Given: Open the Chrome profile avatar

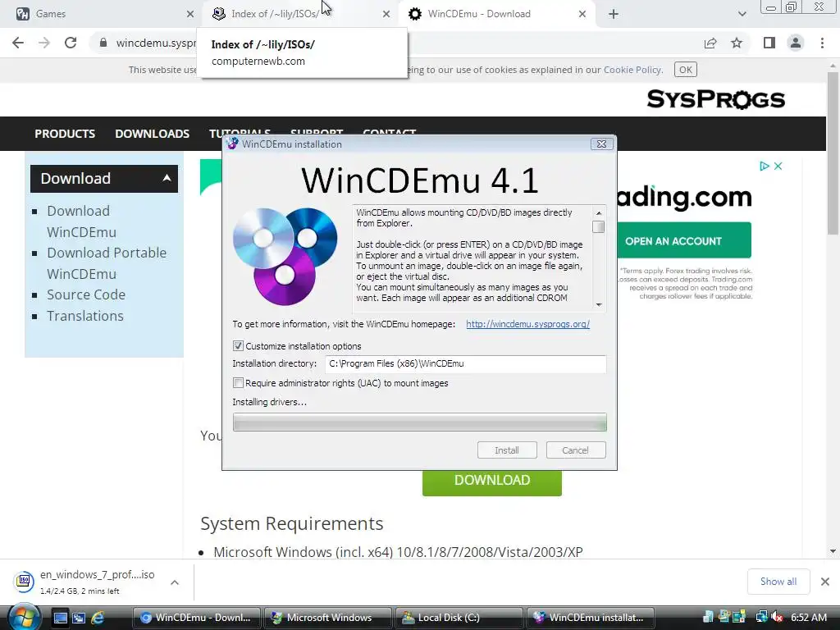Looking at the screenshot, I should tap(796, 43).
